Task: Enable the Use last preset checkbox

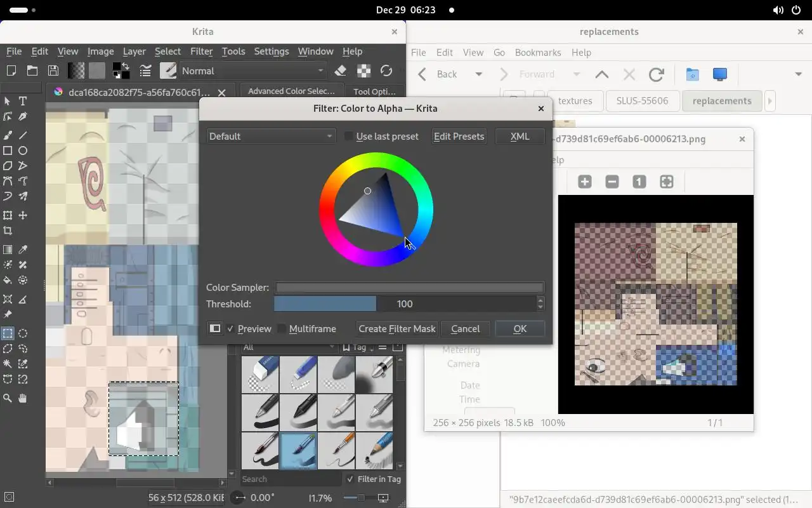Action: (348, 137)
